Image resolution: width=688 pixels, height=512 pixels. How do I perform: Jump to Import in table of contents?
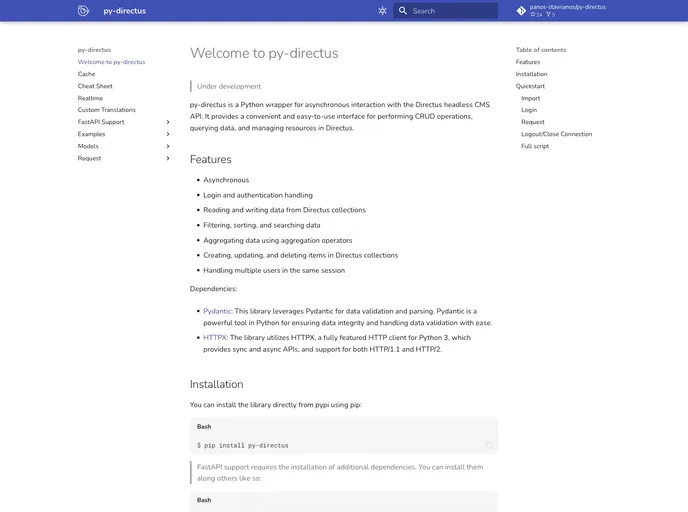point(530,98)
